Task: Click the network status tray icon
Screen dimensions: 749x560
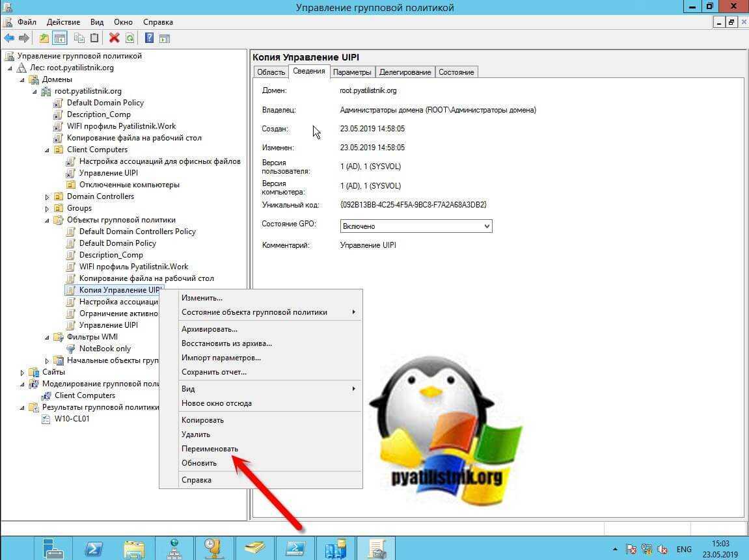Action: [x=647, y=549]
